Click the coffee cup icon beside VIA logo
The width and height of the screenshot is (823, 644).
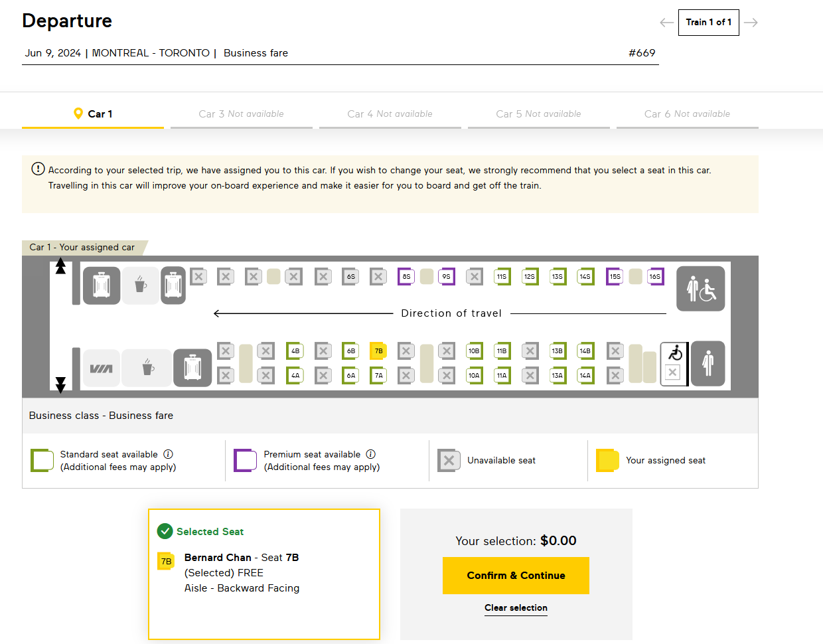pyautogui.click(x=148, y=367)
